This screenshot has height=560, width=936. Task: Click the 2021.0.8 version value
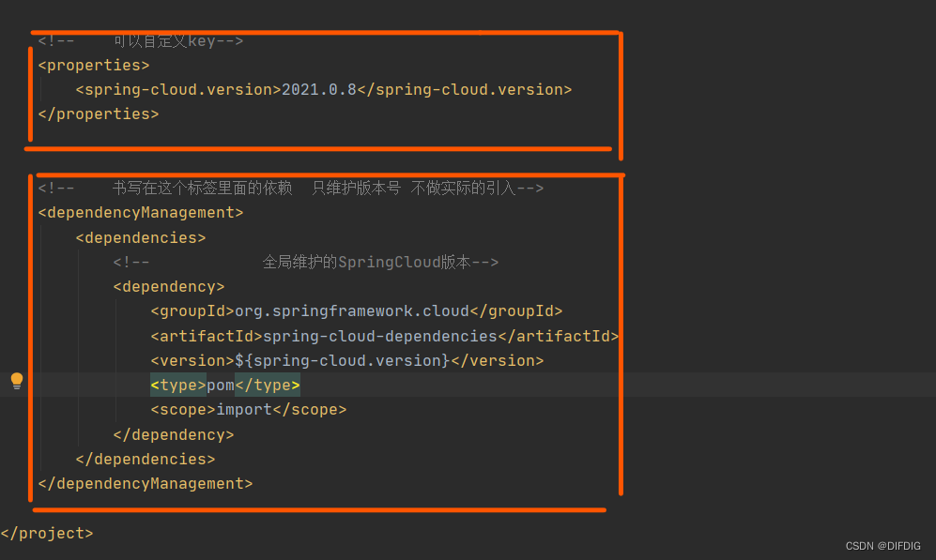click(x=319, y=89)
